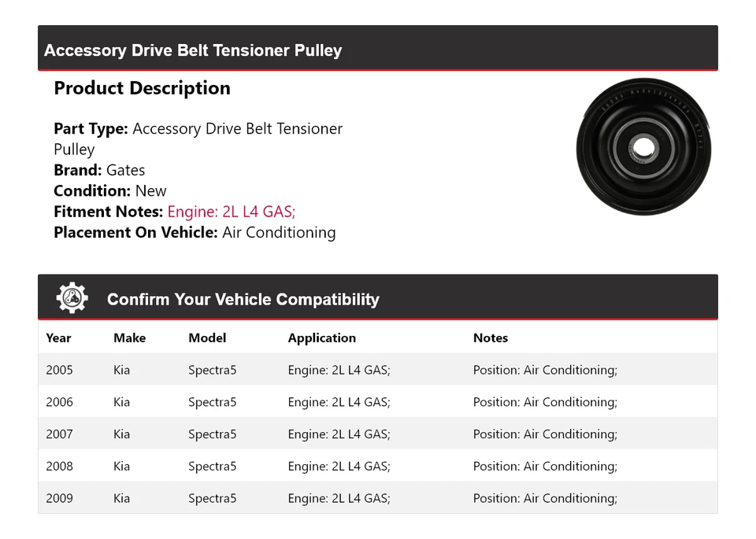This screenshot has width=756, height=539.
Task: Click the Model column header
Action: (x=207, y=338)
